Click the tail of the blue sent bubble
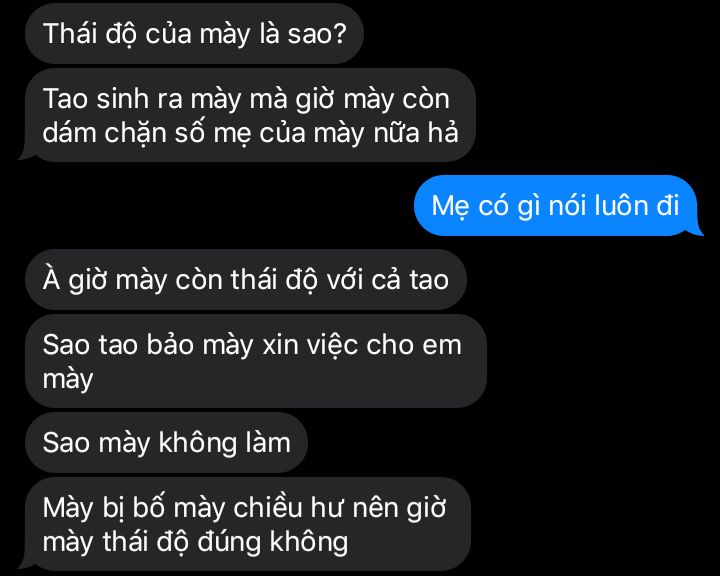 697,229
